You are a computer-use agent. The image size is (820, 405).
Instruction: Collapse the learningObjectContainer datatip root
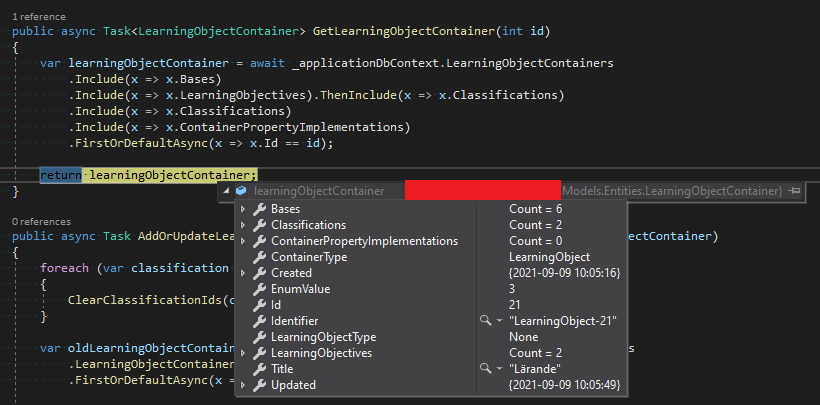pos(226,191)
